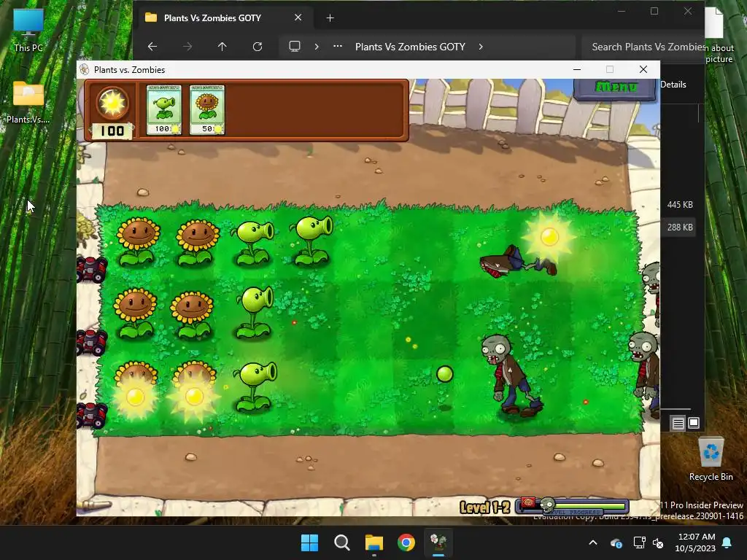Select the Peashooter seed packet
The height and width of the screenshot is (560, 747).
pos(164,110)
